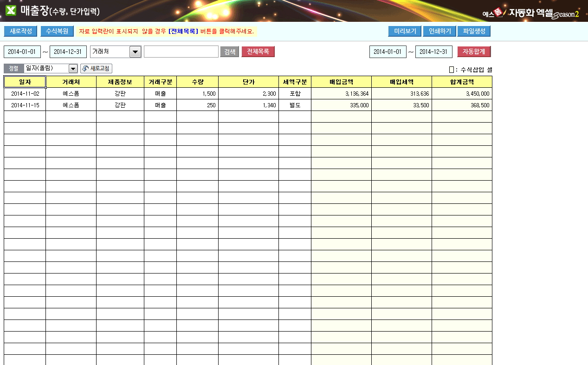This screenshot has width=588, height=365.
Task: Click the date cell 2014-11-15
Action: click(x=25, y=105)
